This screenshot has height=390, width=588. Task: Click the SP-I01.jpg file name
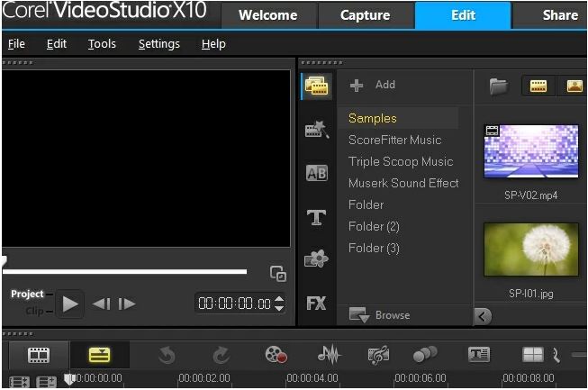pos(531,294)
